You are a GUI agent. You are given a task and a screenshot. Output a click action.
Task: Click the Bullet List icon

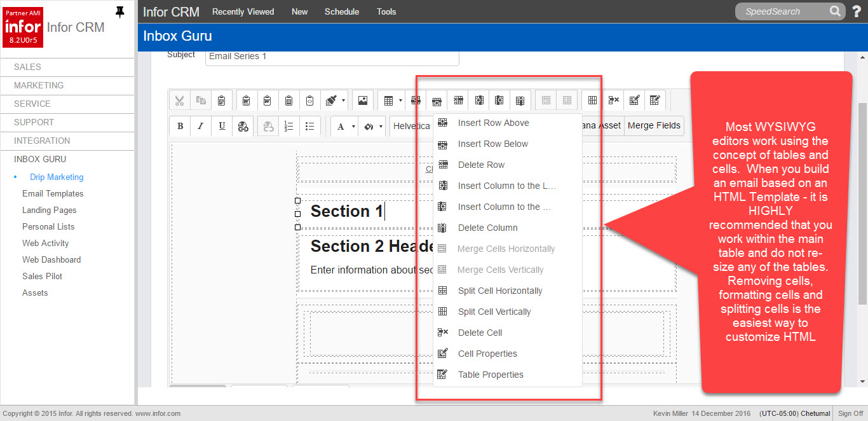[x=309, y=126]
